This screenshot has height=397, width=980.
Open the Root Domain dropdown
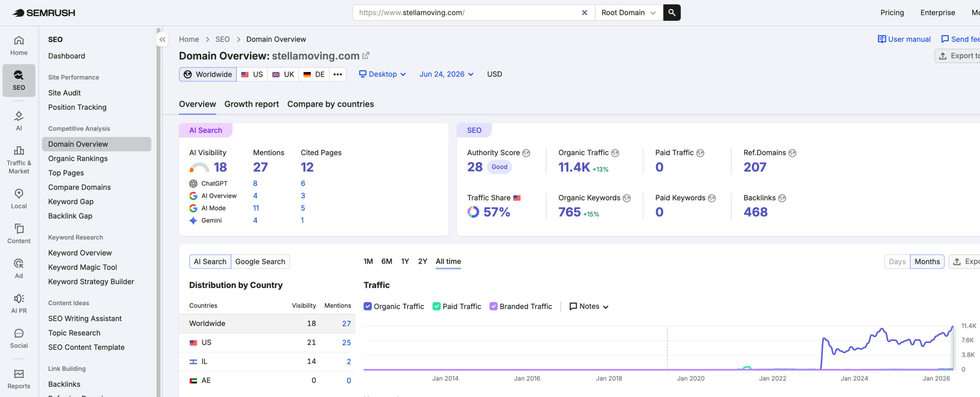(x=629, y=13)
